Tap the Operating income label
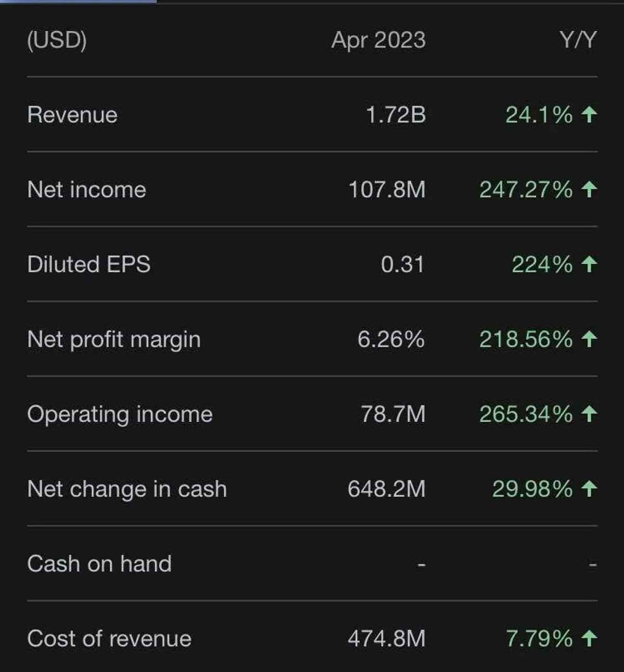 coord(120,415)
